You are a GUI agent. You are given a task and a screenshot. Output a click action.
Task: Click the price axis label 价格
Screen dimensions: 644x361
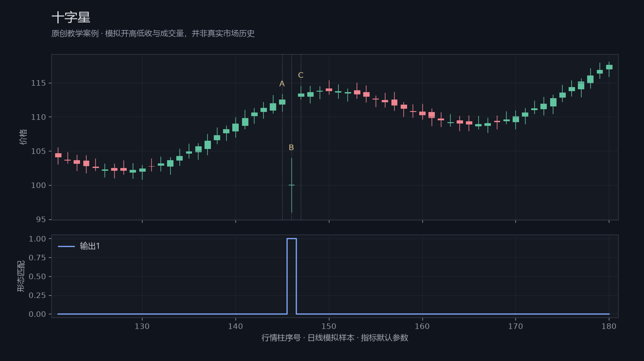[x=23, y=137]
